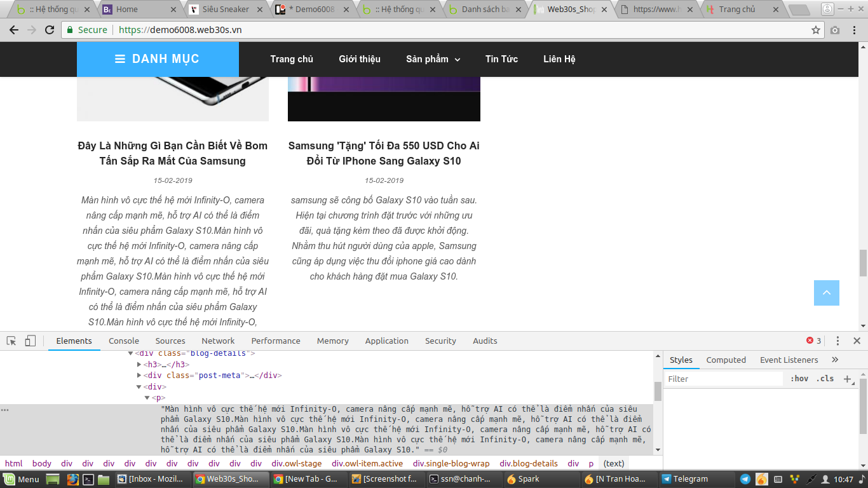Open the Linux Mint Menu
Viewport: 868px width, 488px height.
click(x=22, y=479)
